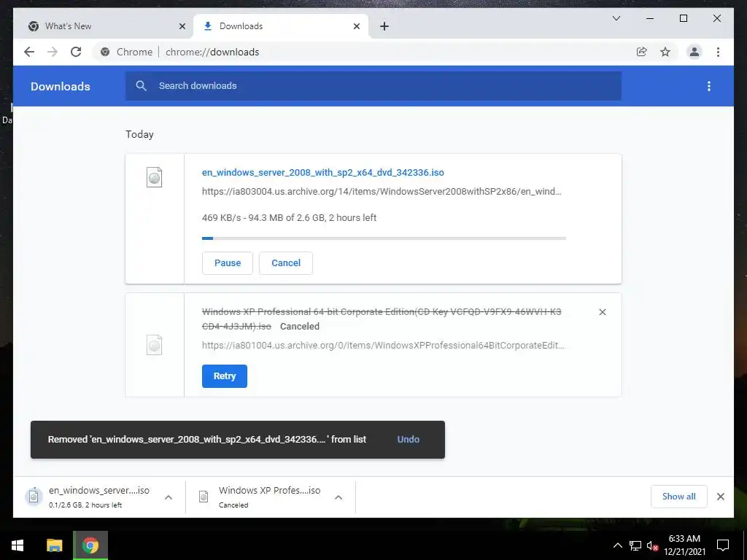Show hidden system tray icons

pyautogui.click(x=617, y=545)
